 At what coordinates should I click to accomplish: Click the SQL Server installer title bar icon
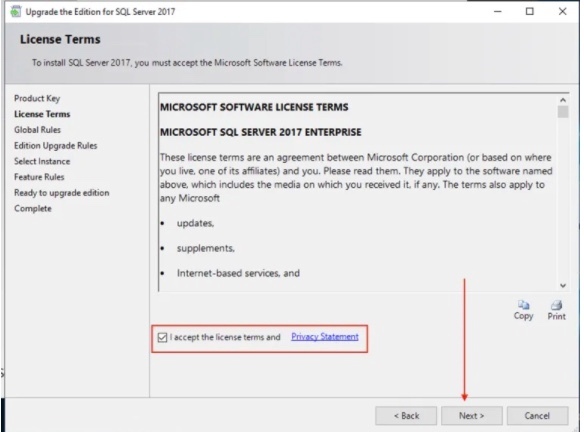pyautogui.click(x=16, y=12)
